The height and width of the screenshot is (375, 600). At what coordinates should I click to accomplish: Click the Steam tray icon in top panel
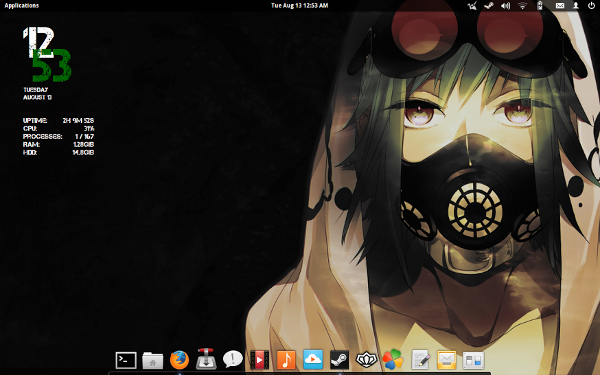[489, 6]
